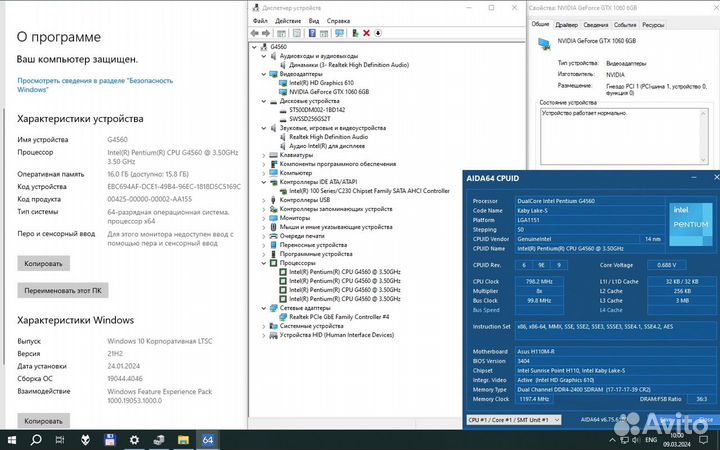The height and width of the screenshot is (450, 720).
Task: Click the '798.2 MHz' CPU Clock value
Action: pos(539,281)
